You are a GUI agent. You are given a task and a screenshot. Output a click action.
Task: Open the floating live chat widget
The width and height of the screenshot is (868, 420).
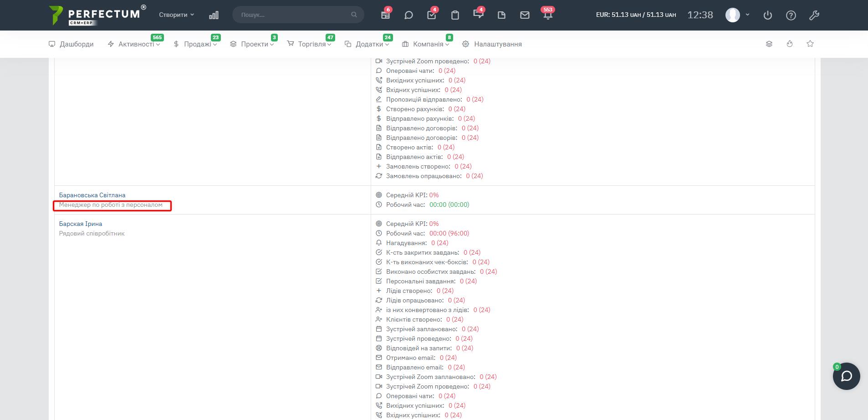tap(846, 376)
